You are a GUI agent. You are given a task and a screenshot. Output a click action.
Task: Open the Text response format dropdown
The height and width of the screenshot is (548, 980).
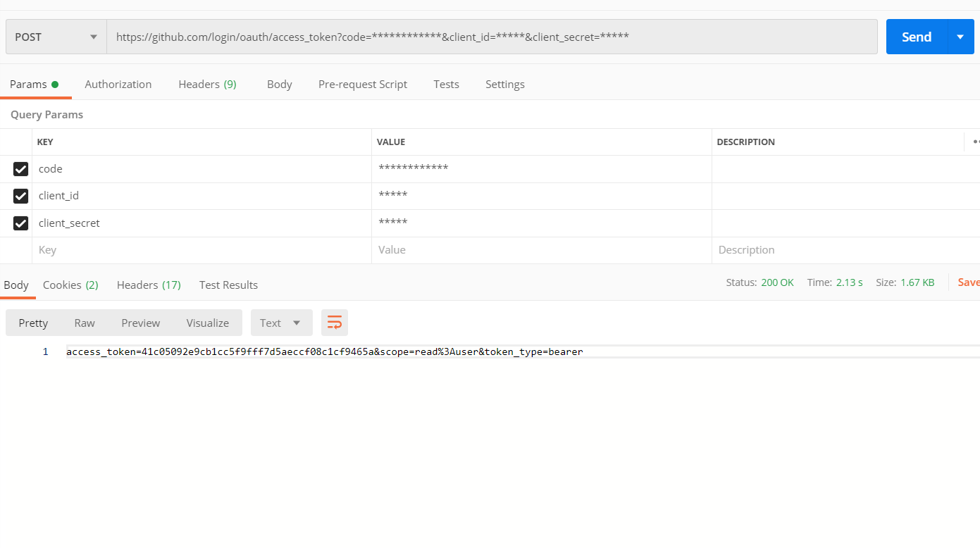[281, 322]
